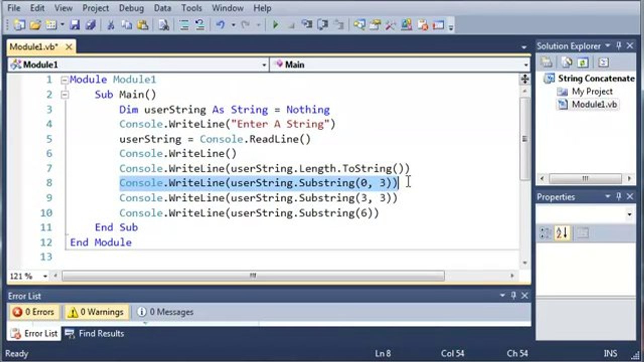Select the Error List bottom tab

(35, 333)
